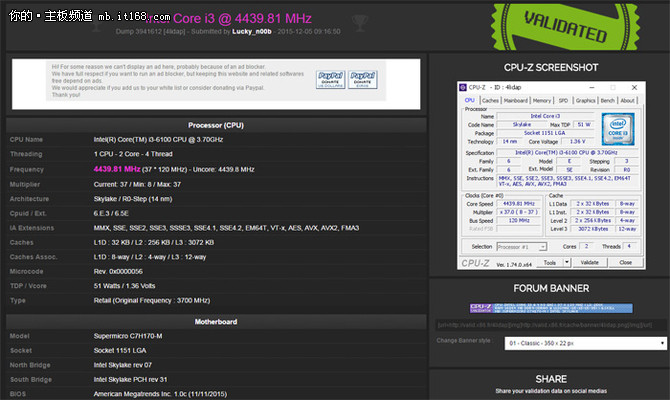Viewport: 670px width, 400px height.
Task: Click the forum banner BBCode text field
Action: tap(549, 324)
